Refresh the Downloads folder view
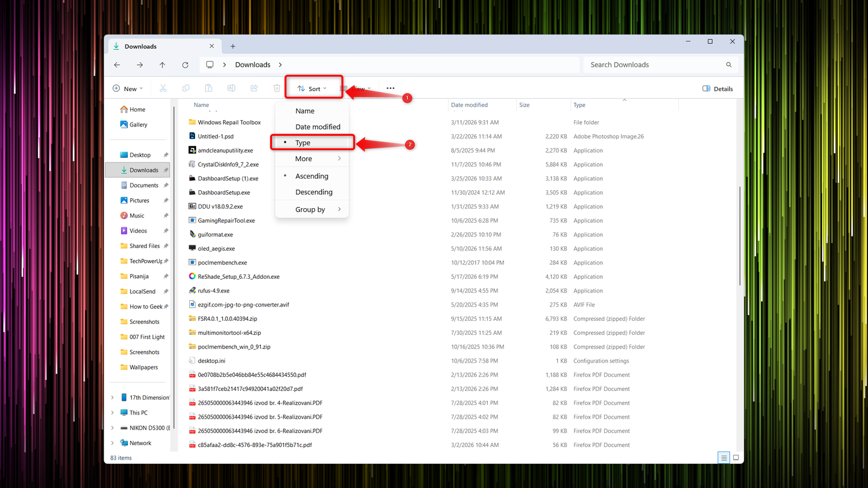This screenshot has height=488, width=868. point(185,65)
